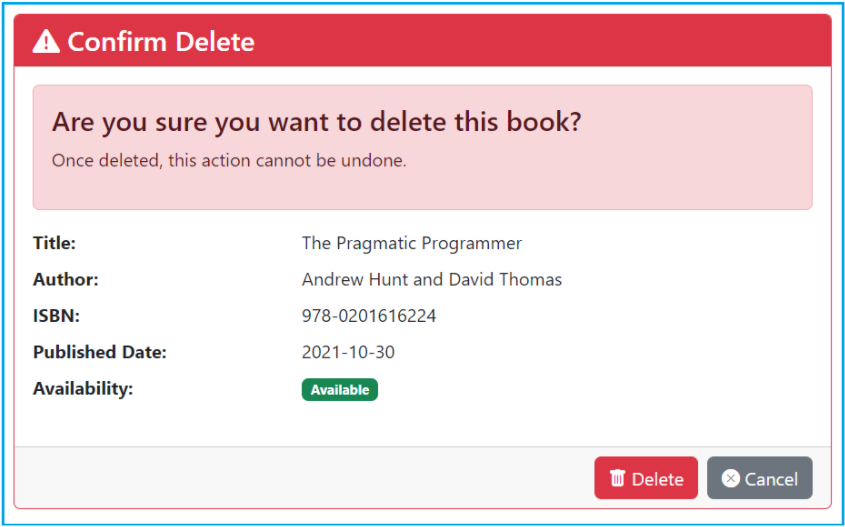Click the ISBN field label
Image resolution: width=845 pixels, height=527 pixels.
[56, 316]
